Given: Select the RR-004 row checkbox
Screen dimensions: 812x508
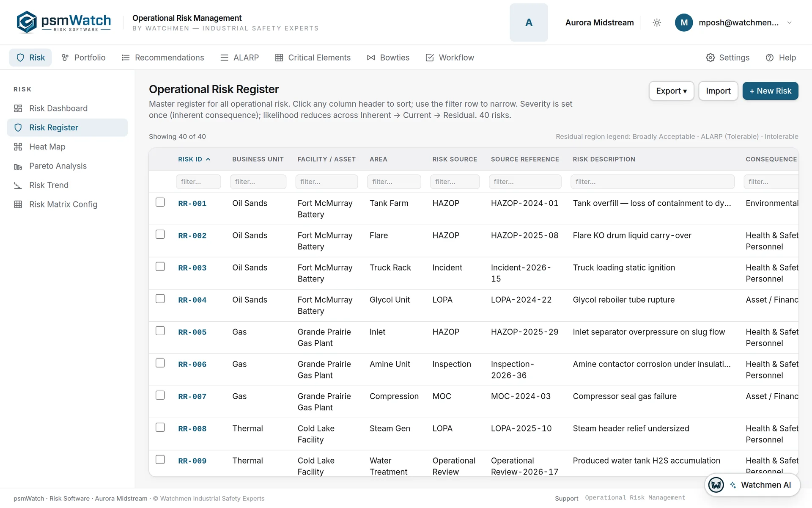Looking at the screenshot, I should [160, 299].
